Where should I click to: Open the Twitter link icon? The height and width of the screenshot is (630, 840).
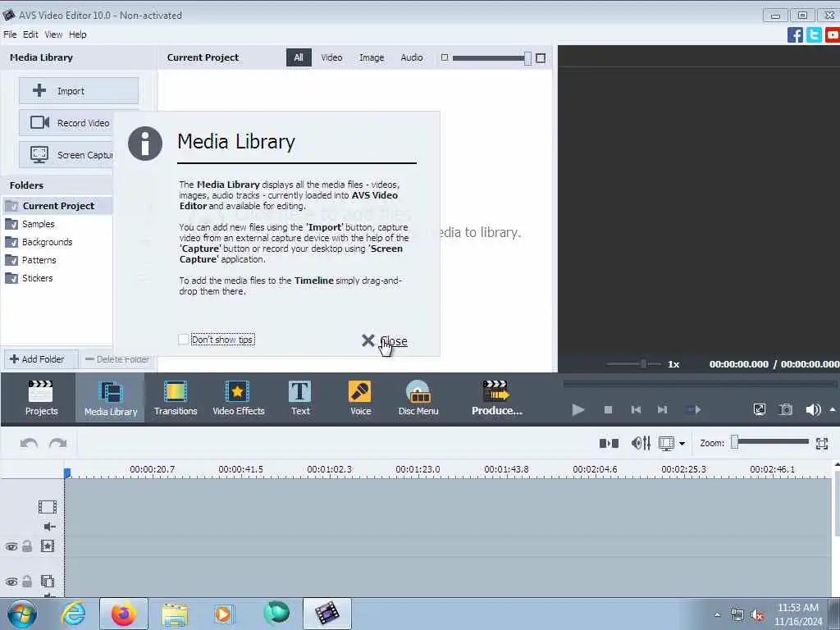click(814, 34)
